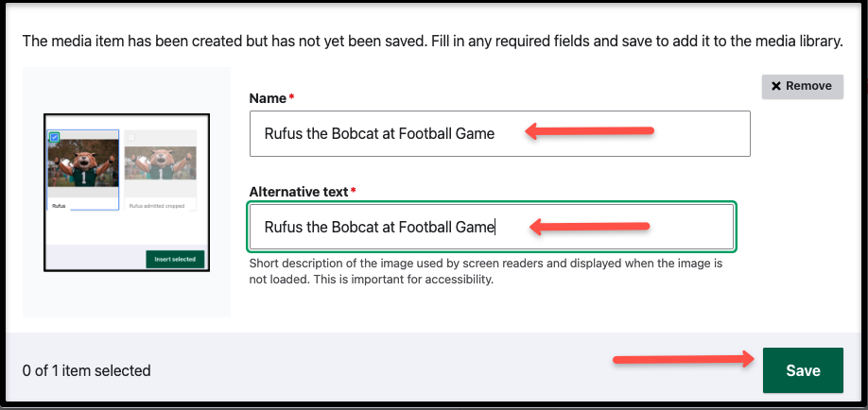Image resolution: width=868 pixels, height=410 pixels.
Task: Select the Rufus mascot photo in preview
Action: click(83, 162)
